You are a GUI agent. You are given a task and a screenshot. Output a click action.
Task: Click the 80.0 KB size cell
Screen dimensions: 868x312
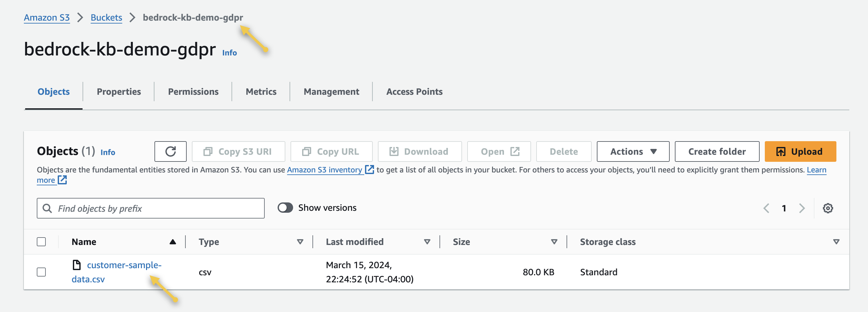[538, 272]
